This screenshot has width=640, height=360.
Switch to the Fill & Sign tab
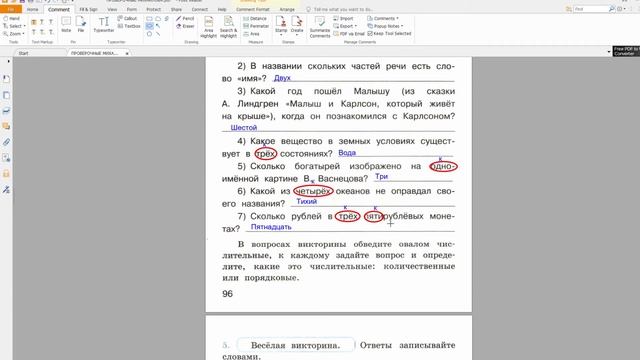(x=88, y=9)
